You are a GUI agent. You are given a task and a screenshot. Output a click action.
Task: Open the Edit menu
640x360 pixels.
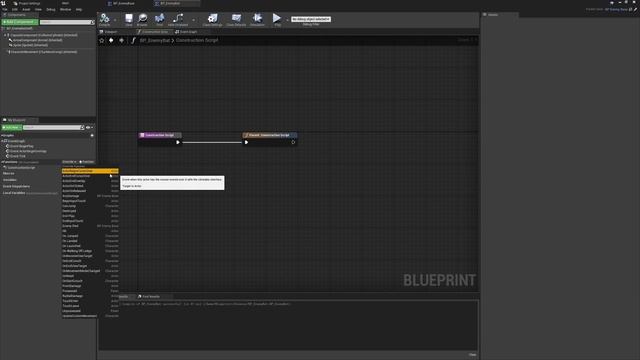point(15,9)
